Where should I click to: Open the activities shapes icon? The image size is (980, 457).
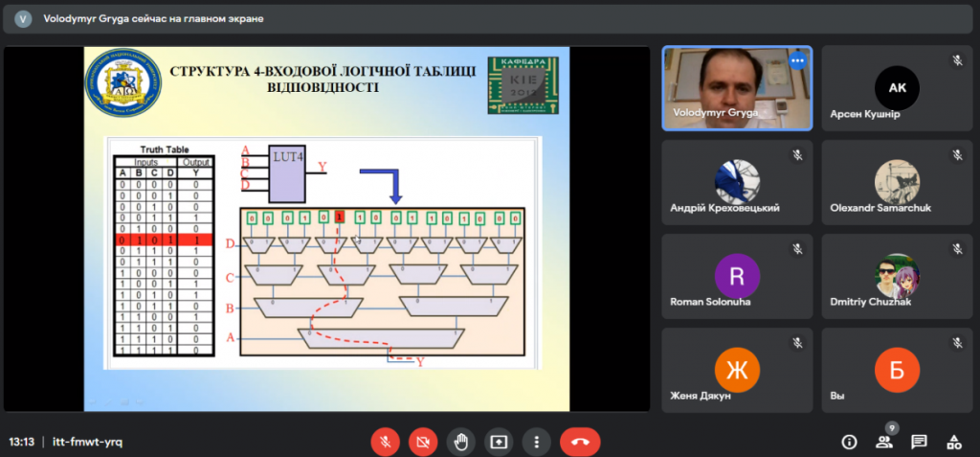click(954, 442)
